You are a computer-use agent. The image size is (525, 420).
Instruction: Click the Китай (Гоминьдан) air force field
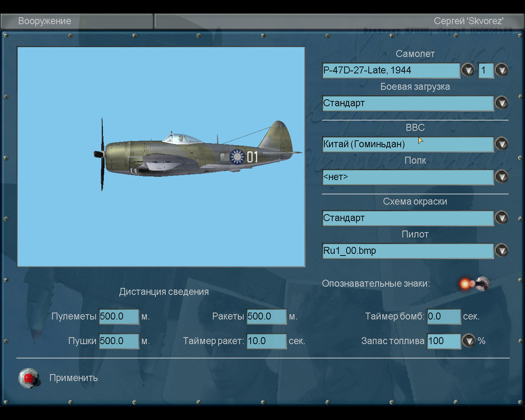[408, 144]
